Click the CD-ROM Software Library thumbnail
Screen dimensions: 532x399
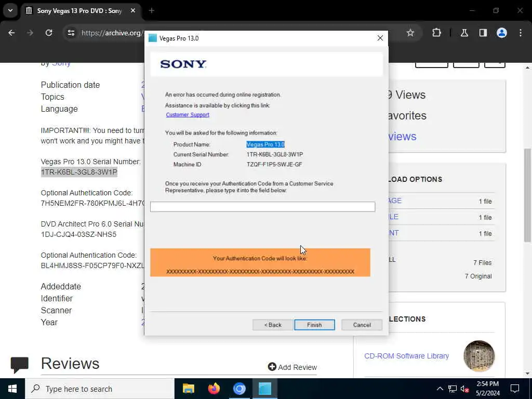pos(479,356)
